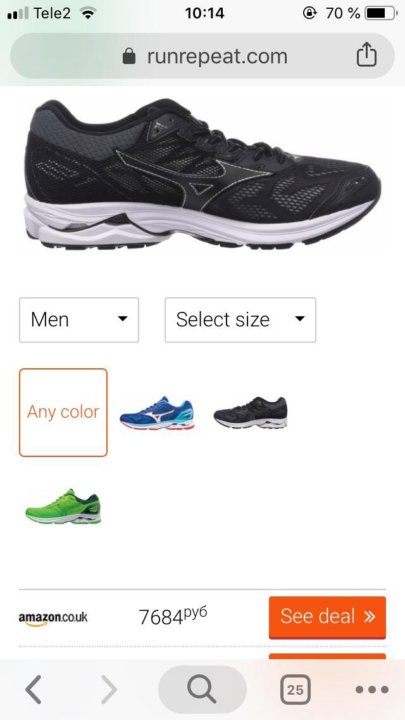Open the amazon.co.uk retailer logo link

(53, 618)
